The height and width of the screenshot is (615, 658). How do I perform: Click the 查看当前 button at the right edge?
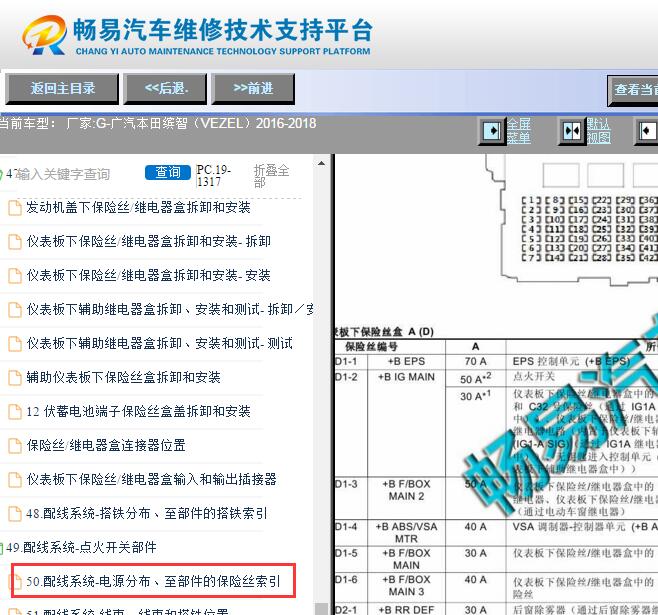(633, 90)
